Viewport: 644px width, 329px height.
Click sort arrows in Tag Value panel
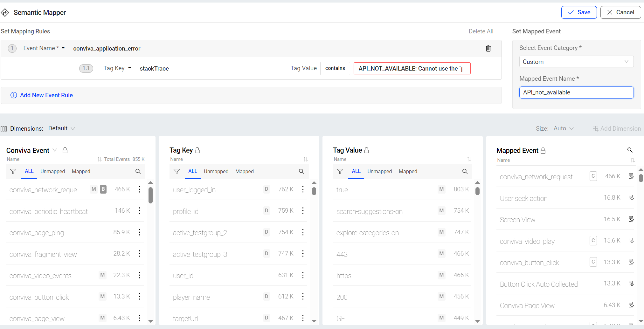tap(469, 159)
